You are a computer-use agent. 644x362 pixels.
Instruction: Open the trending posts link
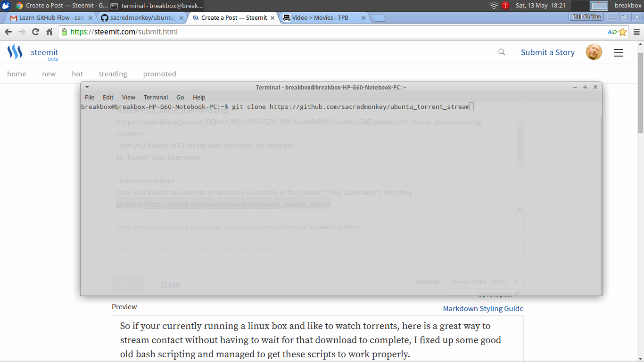click(113, 74)
